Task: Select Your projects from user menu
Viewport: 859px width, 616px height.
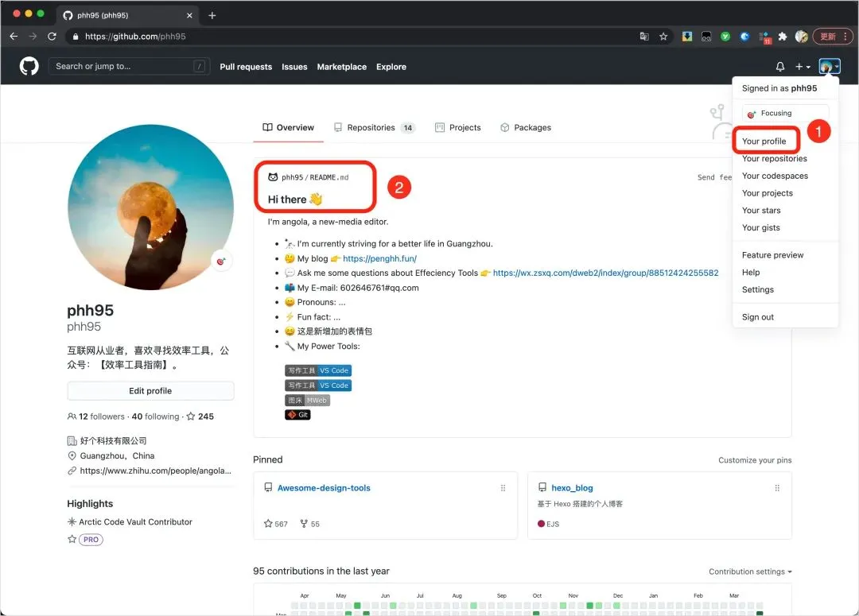Action: click(767, 193)
